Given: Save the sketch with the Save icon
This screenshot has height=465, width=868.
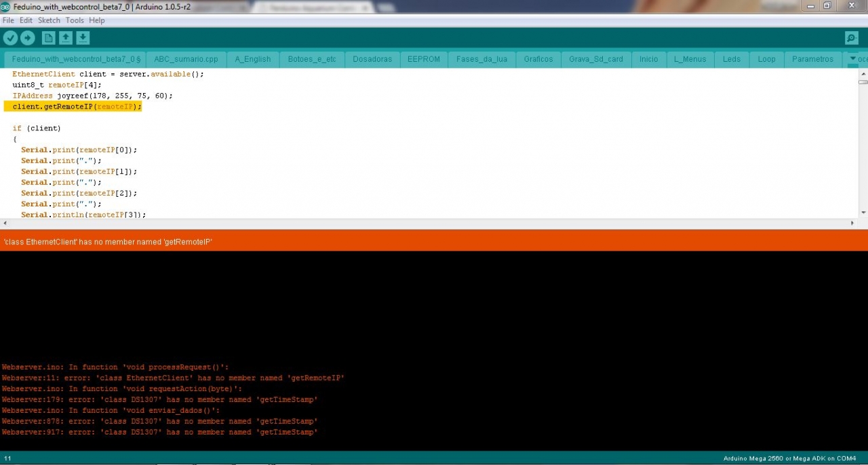Looking at the screenshot, I should [83, 38].
